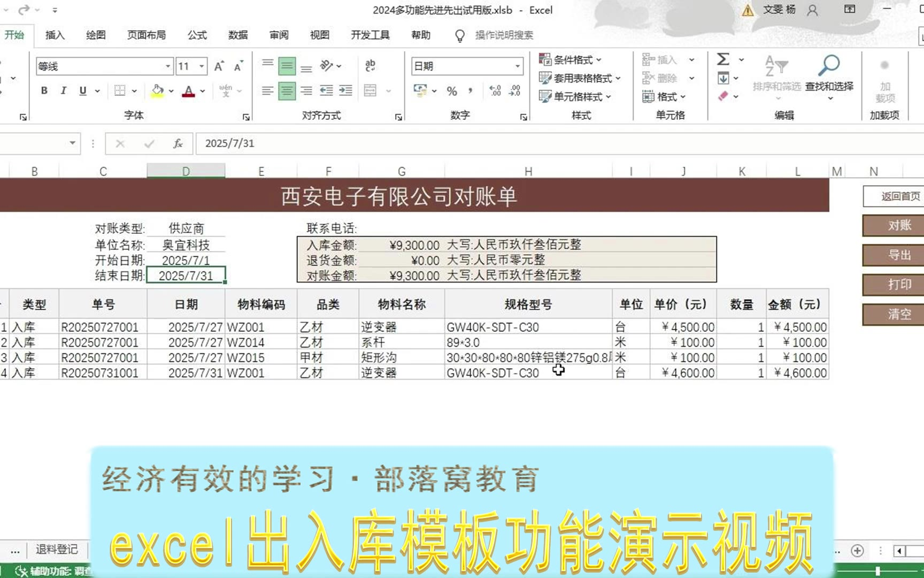Click the wrap text icon
924x578 pixels.
(370, 66)
